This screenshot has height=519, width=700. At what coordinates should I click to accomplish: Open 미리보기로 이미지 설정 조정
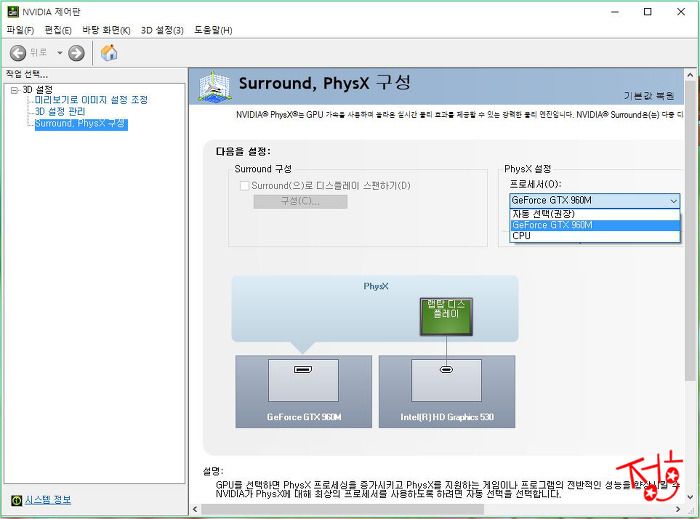click(91, 100)
